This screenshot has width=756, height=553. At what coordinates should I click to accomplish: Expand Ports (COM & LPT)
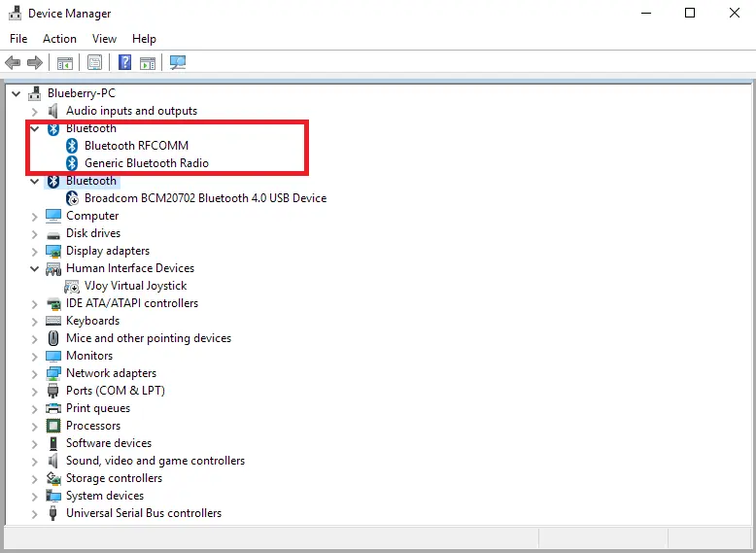34,391
